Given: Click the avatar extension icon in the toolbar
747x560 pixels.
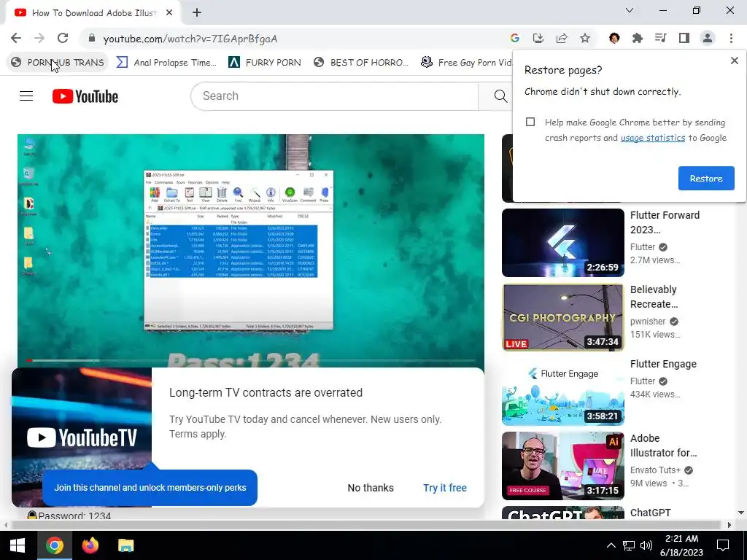Looking at the screenshot, I should pyautogui.click(x=614, y=38).
